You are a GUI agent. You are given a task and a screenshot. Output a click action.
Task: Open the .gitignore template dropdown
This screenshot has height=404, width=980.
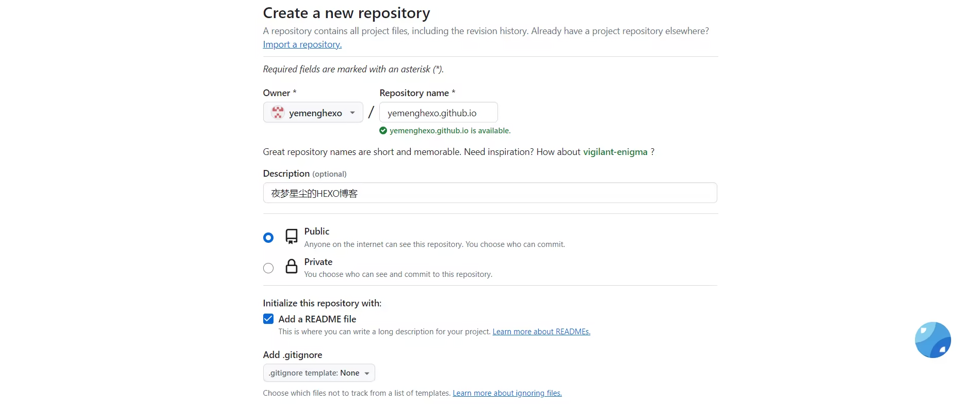[x=319, y=373]
